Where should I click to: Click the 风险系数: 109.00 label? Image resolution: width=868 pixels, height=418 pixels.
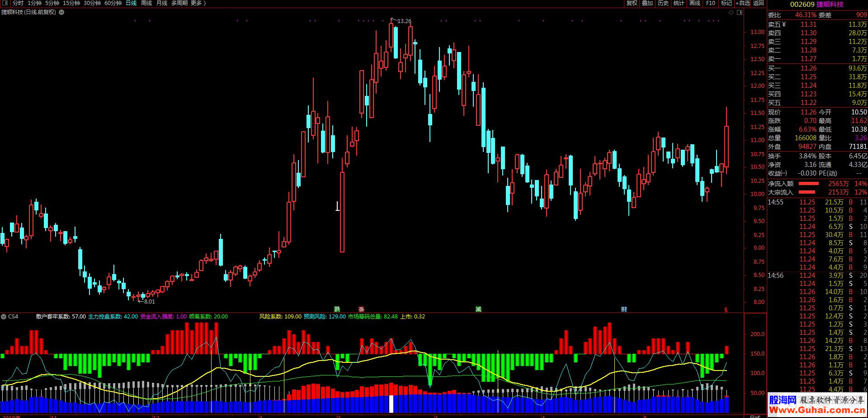tap(280, 317)
